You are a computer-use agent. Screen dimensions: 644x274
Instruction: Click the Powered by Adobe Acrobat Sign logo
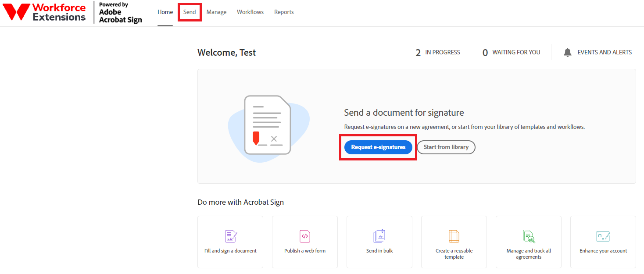pyautogui.click(x=120, y=12)
